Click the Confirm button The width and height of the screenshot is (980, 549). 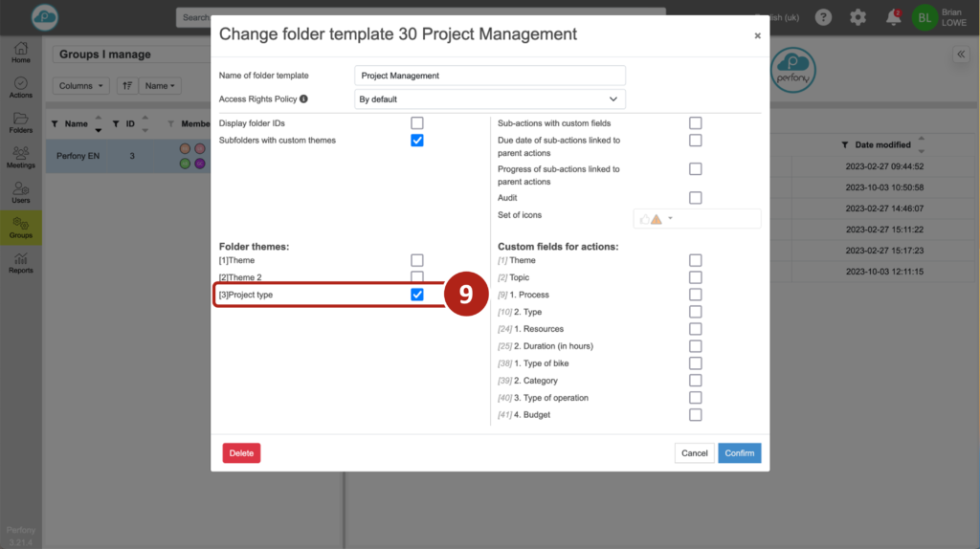(x=739, y=452)
